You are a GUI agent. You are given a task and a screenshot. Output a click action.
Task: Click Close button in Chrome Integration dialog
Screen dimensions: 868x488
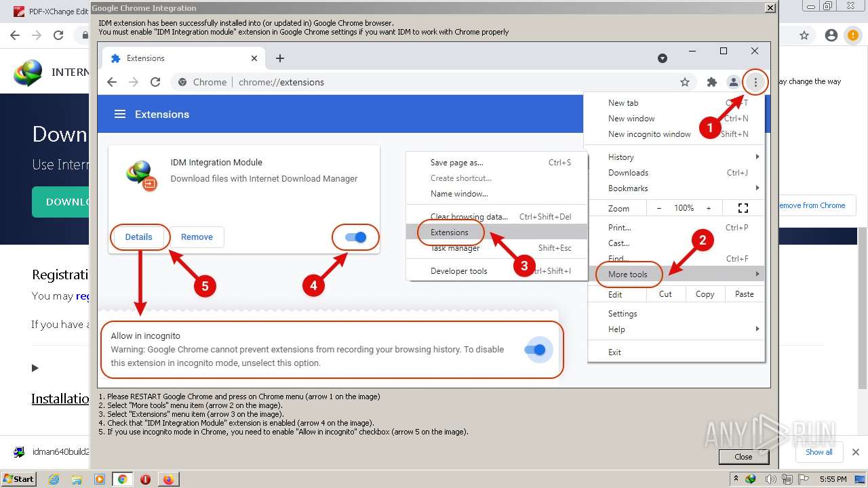743,456
